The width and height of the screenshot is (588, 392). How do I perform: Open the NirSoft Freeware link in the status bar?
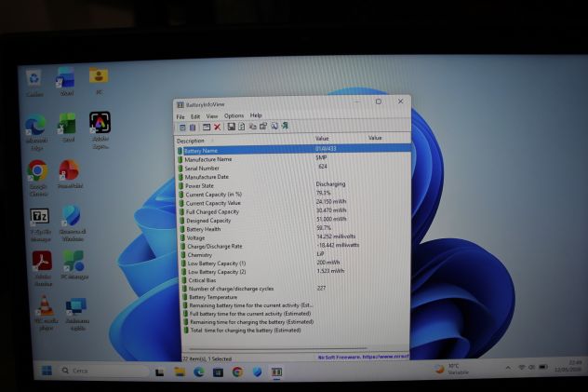point(363,357)
